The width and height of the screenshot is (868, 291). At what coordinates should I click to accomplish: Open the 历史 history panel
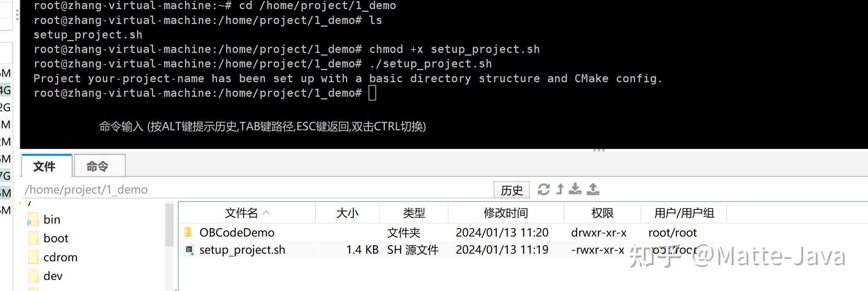point(512,189)
